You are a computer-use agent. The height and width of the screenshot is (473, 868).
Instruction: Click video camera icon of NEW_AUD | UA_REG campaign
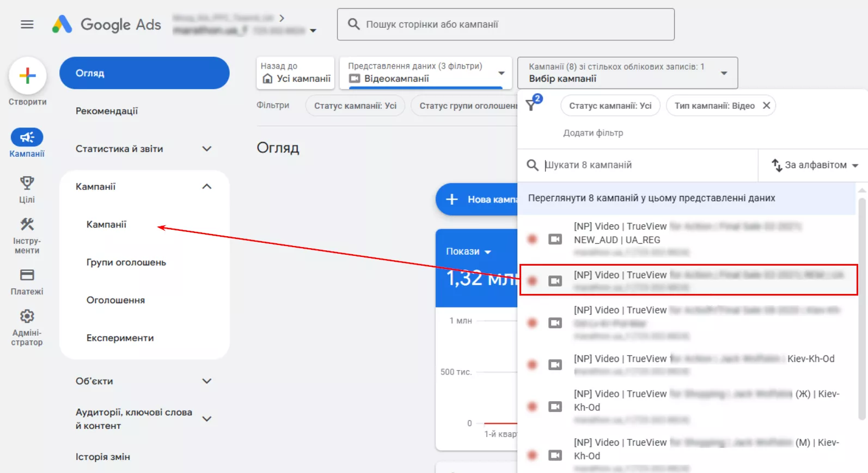555,239
